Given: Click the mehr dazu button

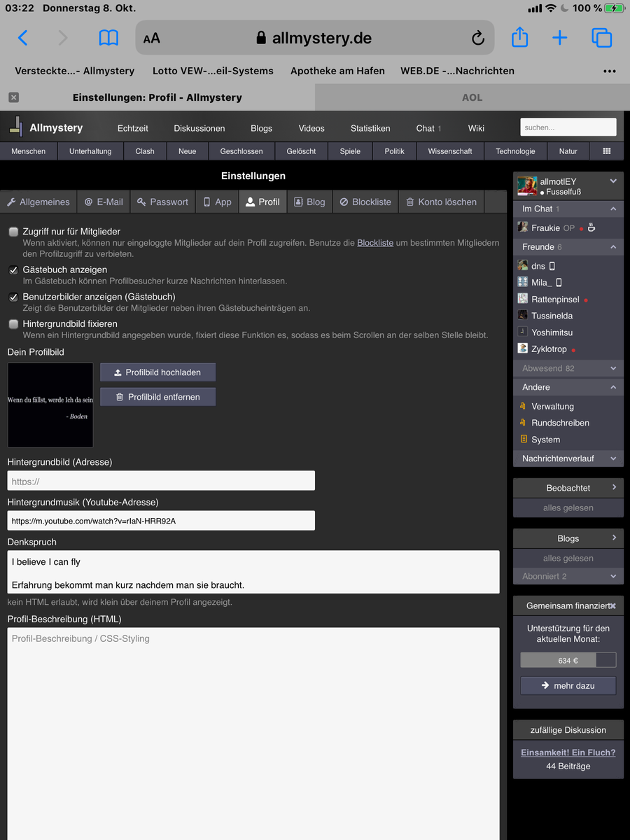Looking at the screenshot, I should (x=568, y=686).
